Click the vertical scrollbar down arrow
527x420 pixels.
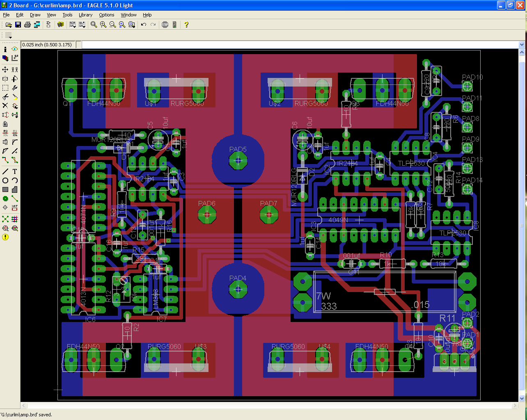(522, 398)
